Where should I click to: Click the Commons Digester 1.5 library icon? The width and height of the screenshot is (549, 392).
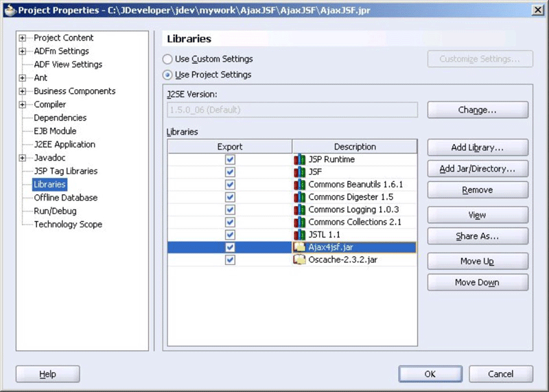tap(299, 197)
